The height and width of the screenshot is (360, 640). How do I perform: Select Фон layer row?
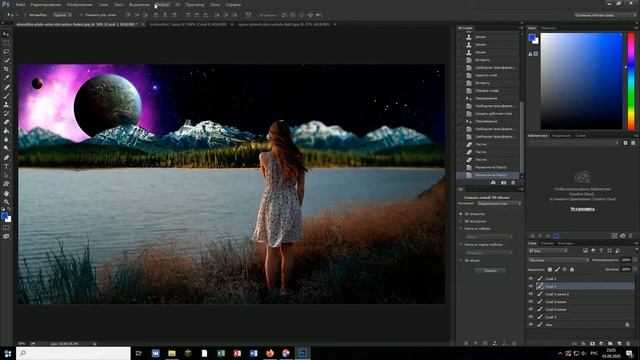coord(581,325)
